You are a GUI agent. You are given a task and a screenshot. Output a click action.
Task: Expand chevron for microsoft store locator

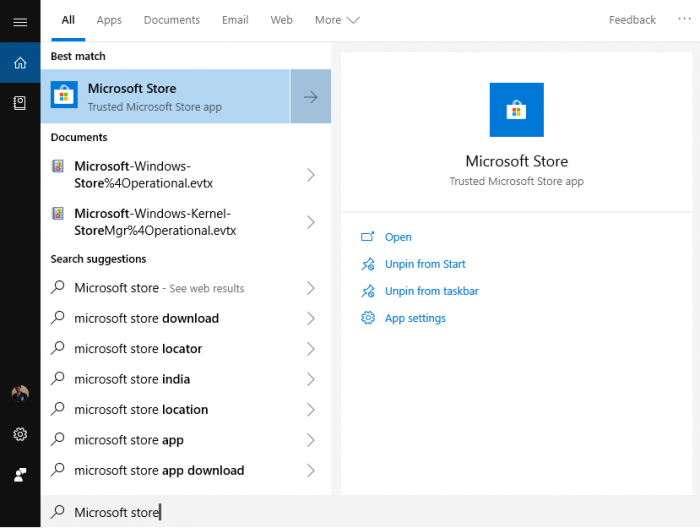click(311, 349)
